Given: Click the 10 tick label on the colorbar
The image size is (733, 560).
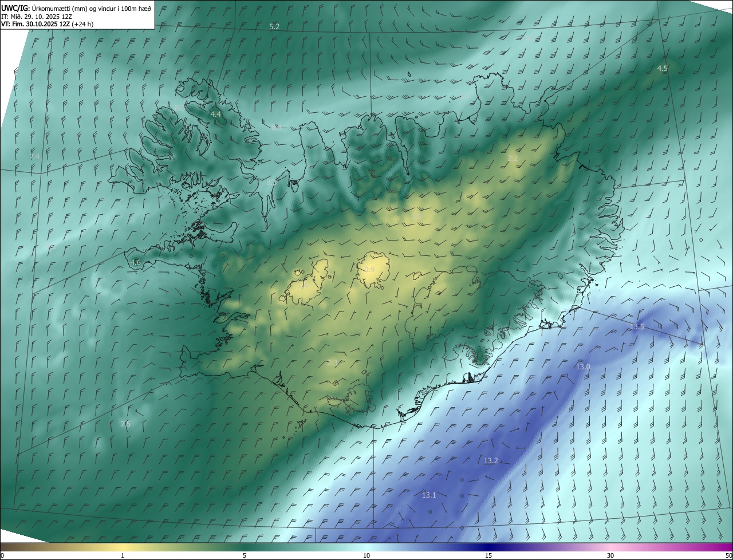Looking at the screenshot, I should [366, 555].
